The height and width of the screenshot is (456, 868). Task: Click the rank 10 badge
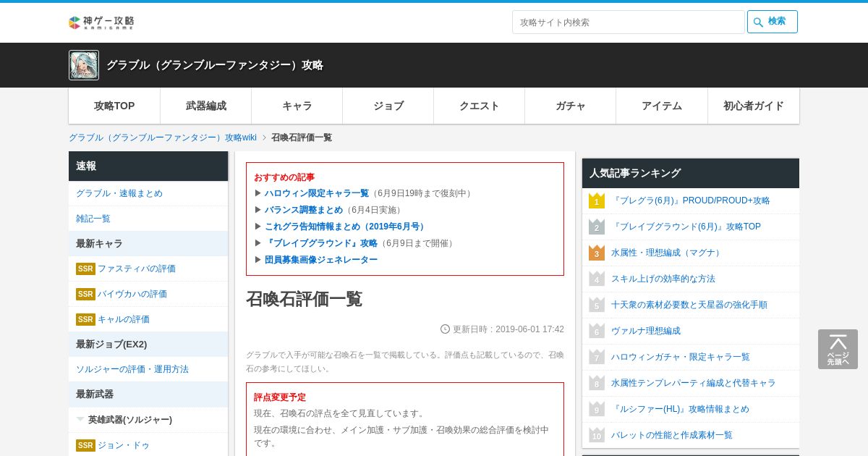[597, 435]
